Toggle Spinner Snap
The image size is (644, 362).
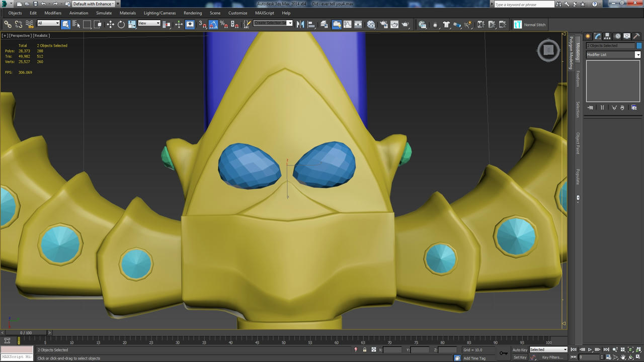[x=234, y=24]
